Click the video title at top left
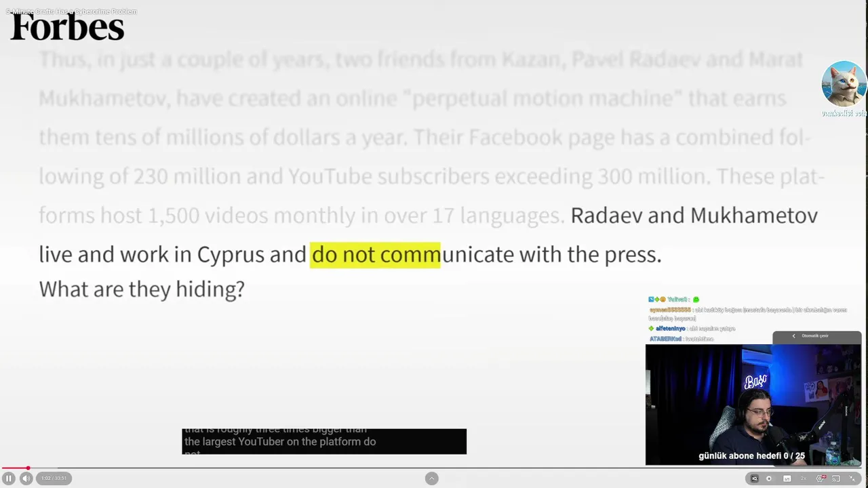Image resolution: width=868 pixels, height=488 pixels. point(71,12)
